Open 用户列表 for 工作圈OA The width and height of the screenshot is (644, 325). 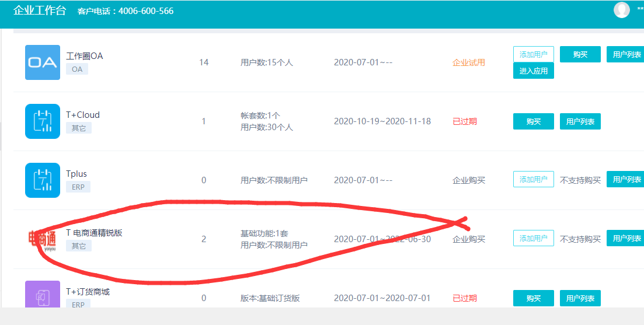click(x=625, y=55)
